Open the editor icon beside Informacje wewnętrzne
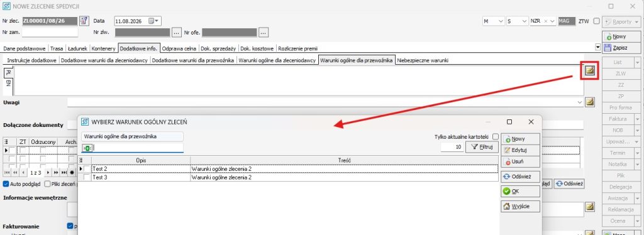Screen dimensions: 644x235 pyautogui.click(x=590, y=207)
